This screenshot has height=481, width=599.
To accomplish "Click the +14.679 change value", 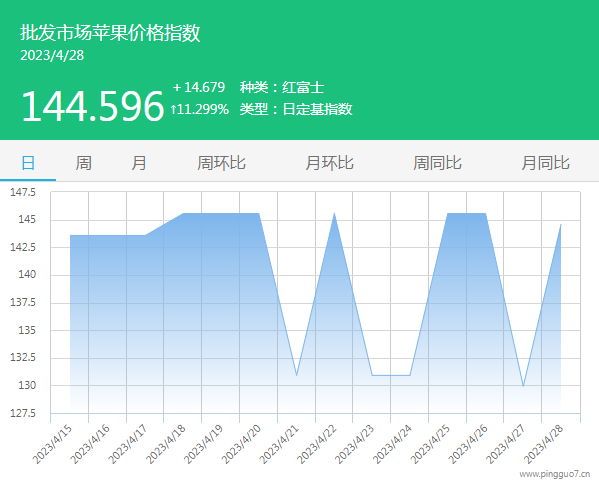I will 199,87.
